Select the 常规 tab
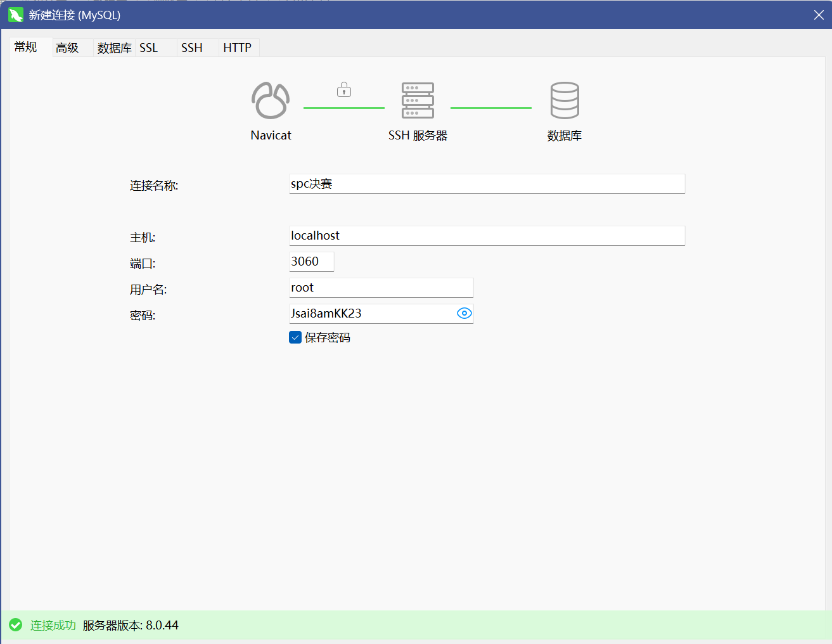The image size is (832, 644). point(26,48)
